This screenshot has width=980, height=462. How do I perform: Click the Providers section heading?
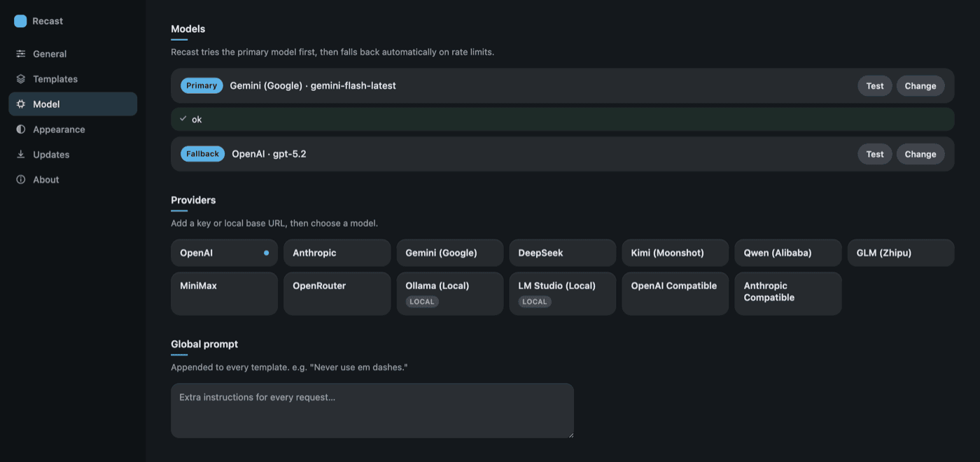click(193, 200)
